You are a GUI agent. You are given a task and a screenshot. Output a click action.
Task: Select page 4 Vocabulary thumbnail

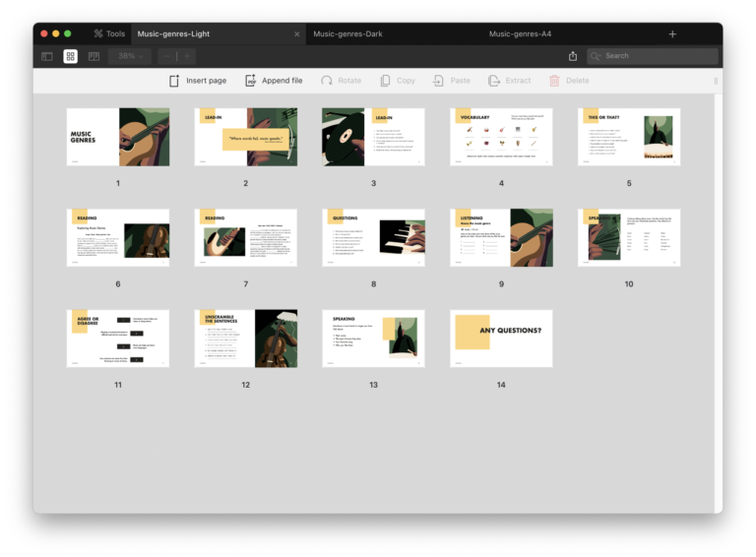[501, 137]
